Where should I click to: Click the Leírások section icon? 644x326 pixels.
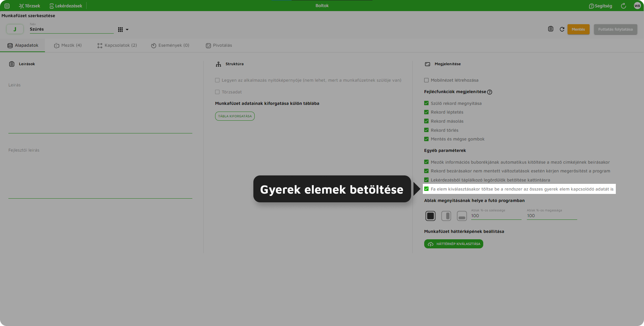[12, 64]
